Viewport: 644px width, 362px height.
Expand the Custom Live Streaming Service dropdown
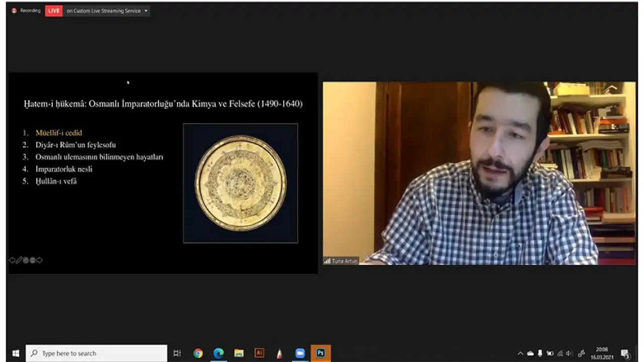click(x=146, y=11)
